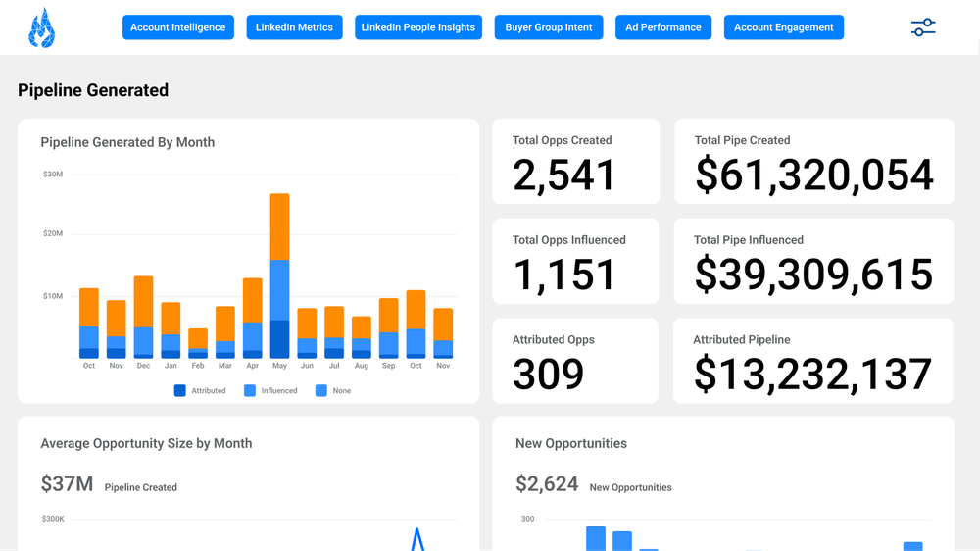Click the Total Pipe Influenced value $39,309,615
Image resolution: width=980 pixels, height=551 pixels.
click(x=813, y=275)
